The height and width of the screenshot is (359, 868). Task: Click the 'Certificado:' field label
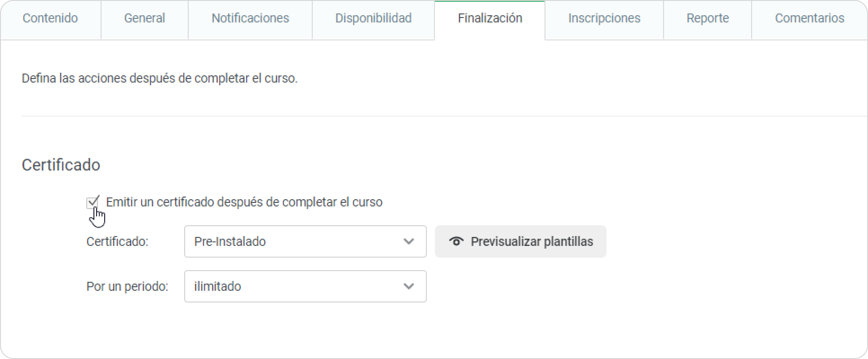(x=117, y=242)
